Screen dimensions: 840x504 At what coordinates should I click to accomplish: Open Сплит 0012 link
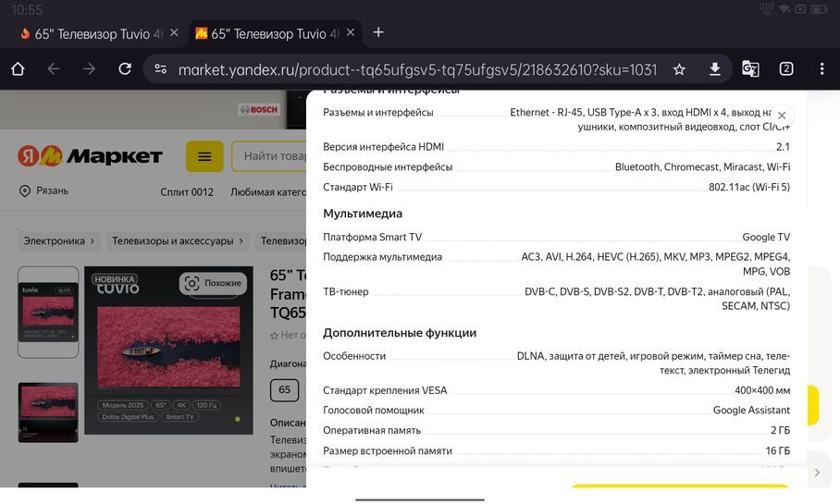pyautogui.click(x=187, y=191)
